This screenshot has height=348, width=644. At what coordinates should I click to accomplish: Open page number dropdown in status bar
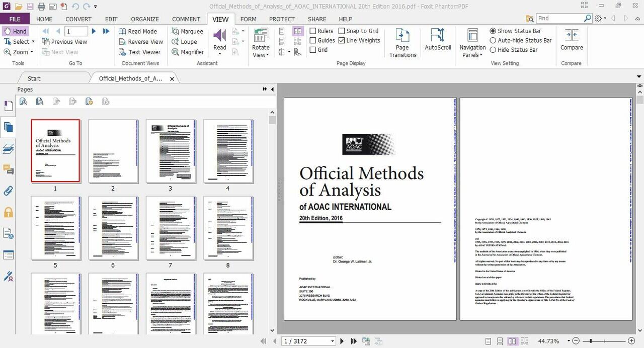333,341
